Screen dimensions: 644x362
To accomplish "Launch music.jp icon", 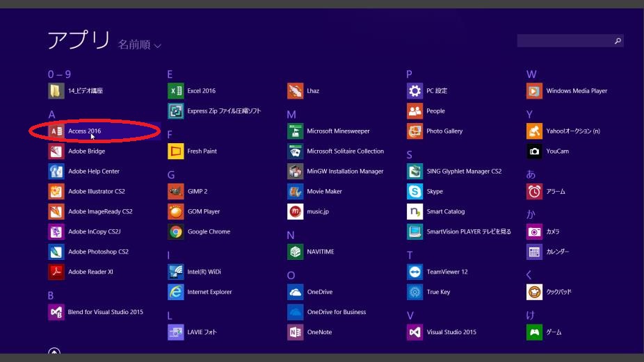I will 296,211.
